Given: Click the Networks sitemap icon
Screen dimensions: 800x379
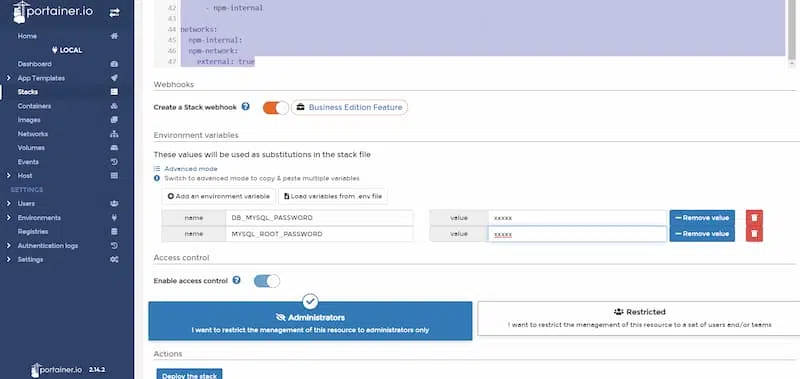Looking at the screenshot, I should pyautogui.click(x=114, y=134).
